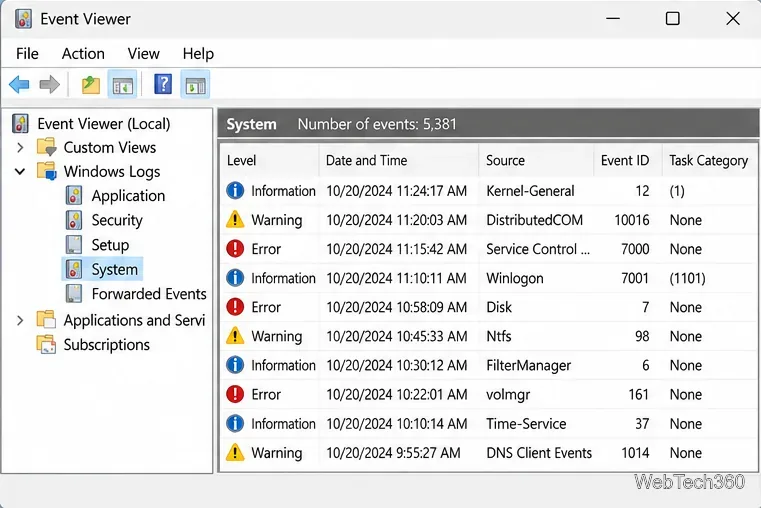Sort by the Task Category column header
761x508 pixels.
click(x=709, y=161)
